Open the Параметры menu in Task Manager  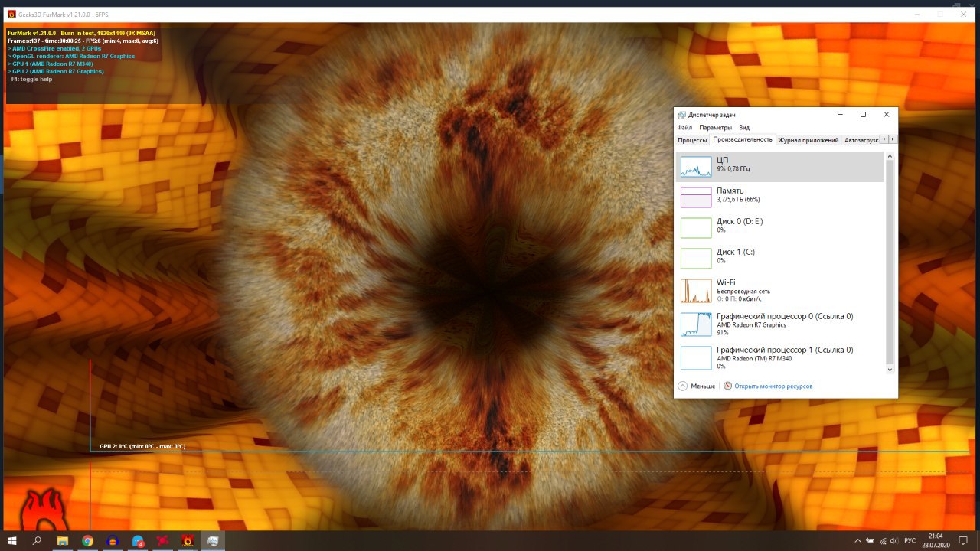715,128
